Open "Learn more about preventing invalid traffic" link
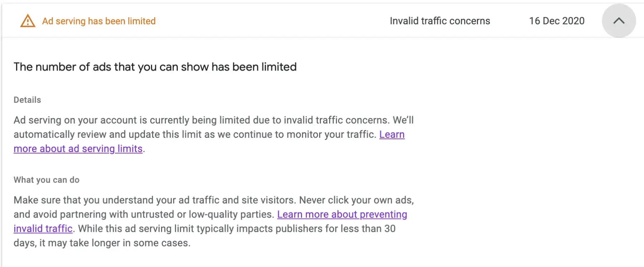 point(342,214)
